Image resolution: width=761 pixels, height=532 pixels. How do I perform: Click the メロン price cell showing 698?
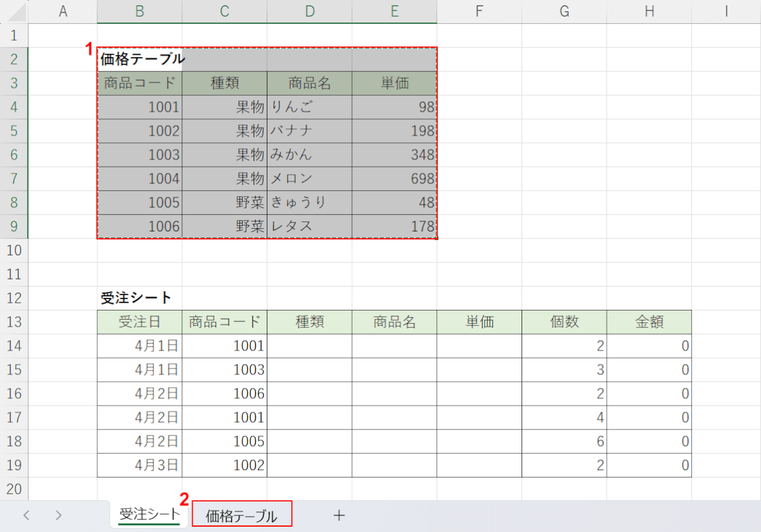pyautogui.click(x=394, y=179)
